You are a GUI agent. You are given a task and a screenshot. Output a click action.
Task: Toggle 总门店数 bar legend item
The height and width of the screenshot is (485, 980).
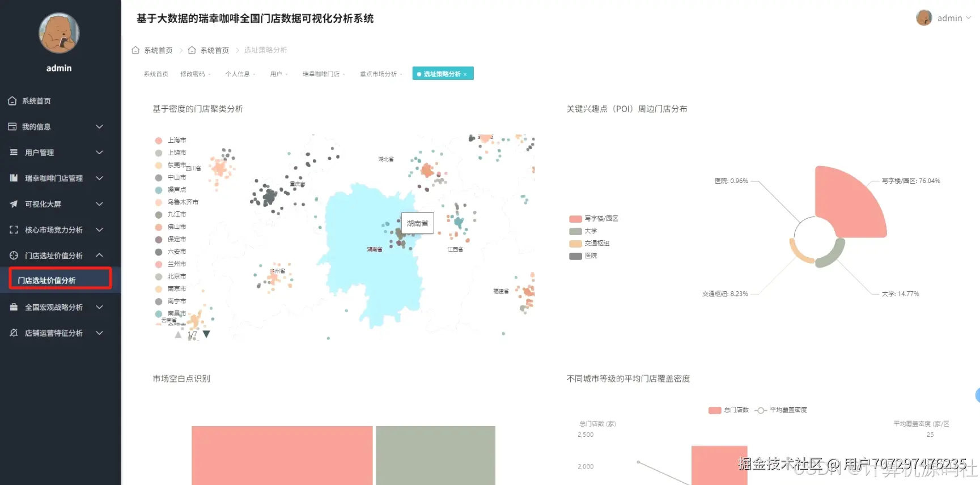(x=728, y=410)
